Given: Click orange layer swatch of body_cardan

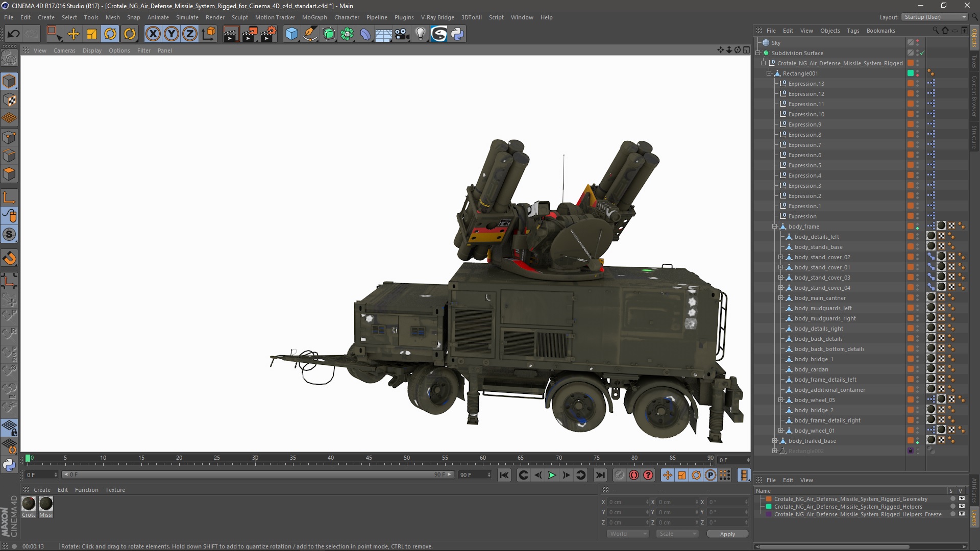Looking at the screenshot, I should click(911, 369).
